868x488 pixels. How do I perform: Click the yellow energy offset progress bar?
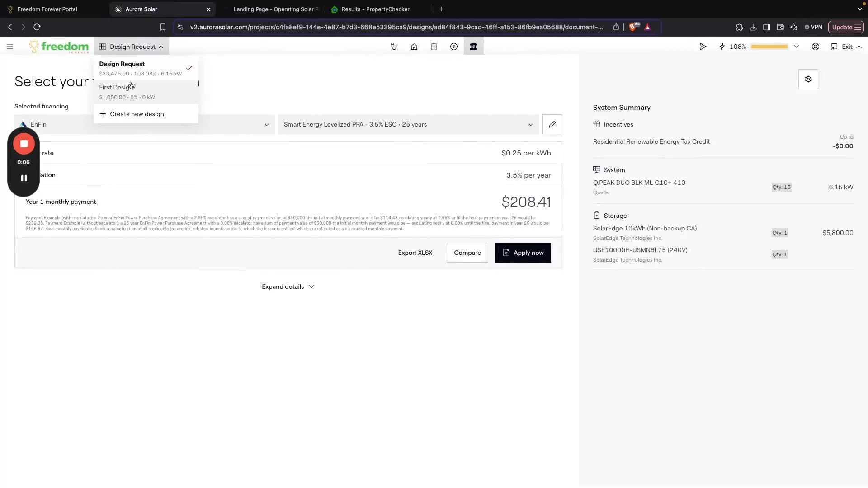click(x=769, y=47)
